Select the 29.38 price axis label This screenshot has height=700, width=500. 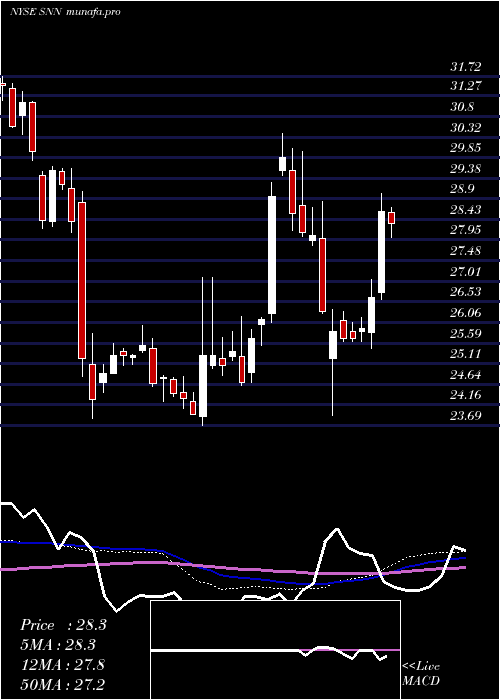click(466, 169)
